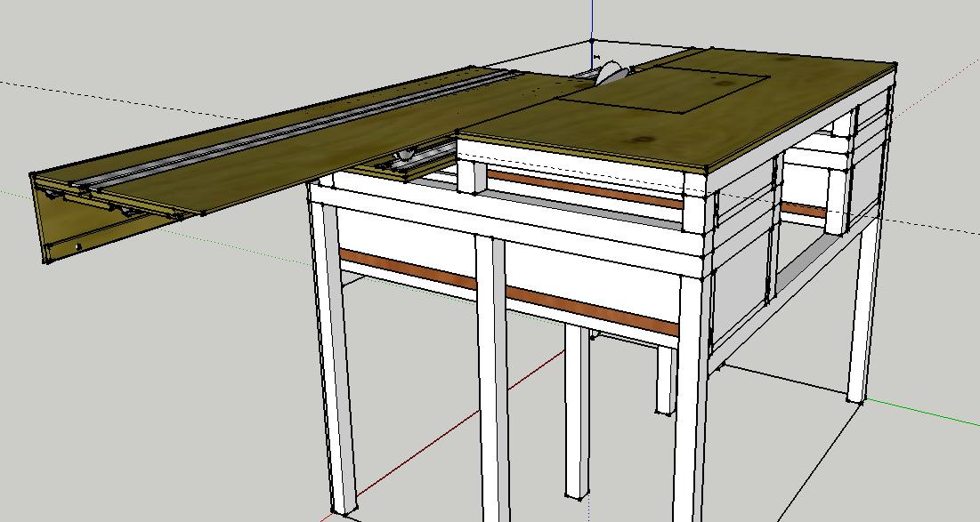Click the solid green axis line
The height and width of the screenshot is (522, 980).
point(922,414)
